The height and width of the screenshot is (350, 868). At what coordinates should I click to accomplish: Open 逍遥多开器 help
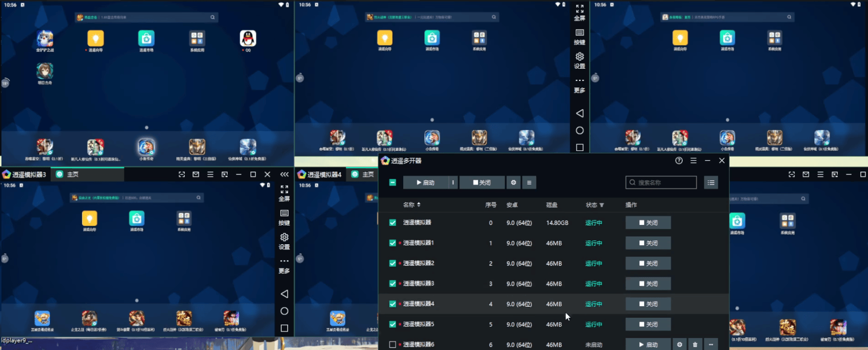[x=679, y=161]
